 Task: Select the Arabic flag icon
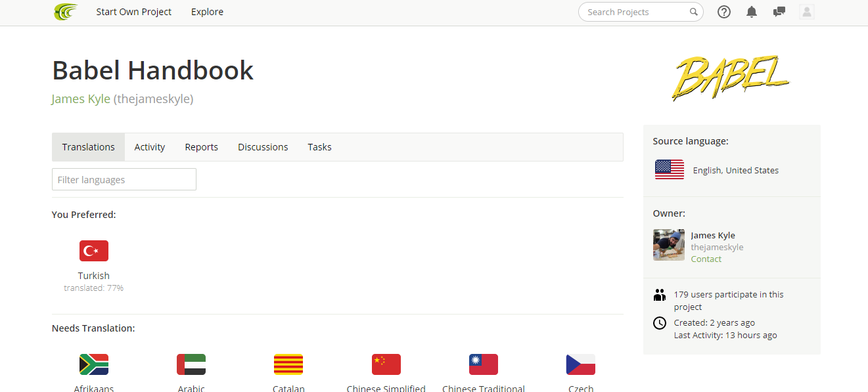[x=191, y=364]
